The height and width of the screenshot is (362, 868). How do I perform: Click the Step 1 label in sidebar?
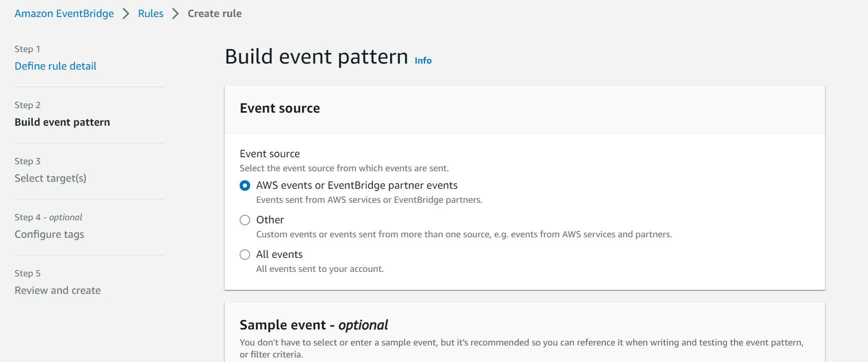(27, 49)
